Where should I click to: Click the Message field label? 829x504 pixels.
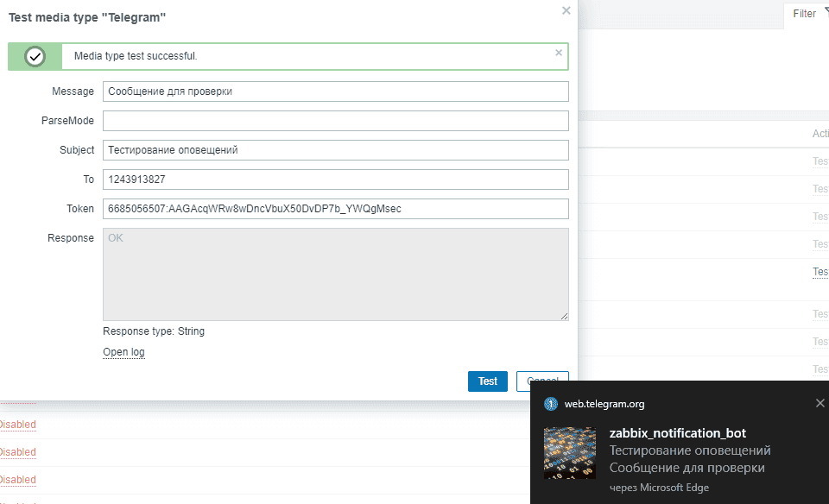pos(73,91)
